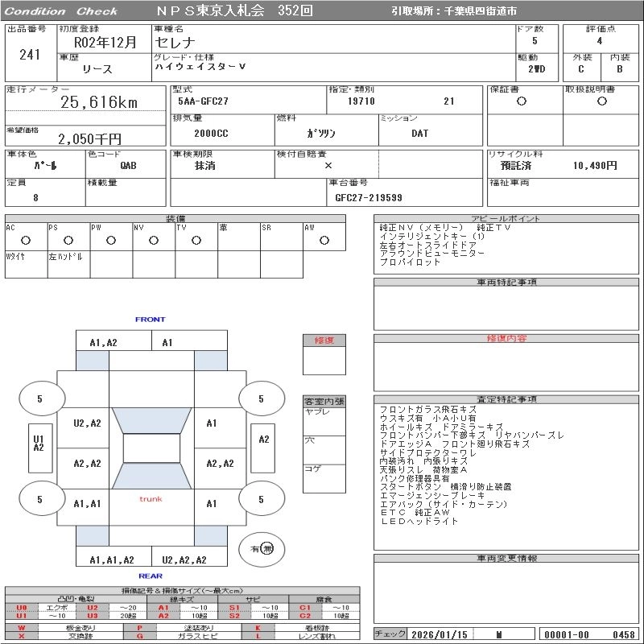
Task: Select the blue 'REAR' diagram label
Action: [151, 576]
